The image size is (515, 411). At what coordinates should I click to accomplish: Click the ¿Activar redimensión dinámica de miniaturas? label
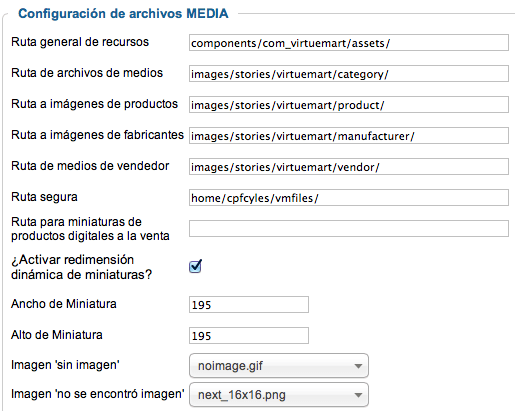tap(81, 267)
